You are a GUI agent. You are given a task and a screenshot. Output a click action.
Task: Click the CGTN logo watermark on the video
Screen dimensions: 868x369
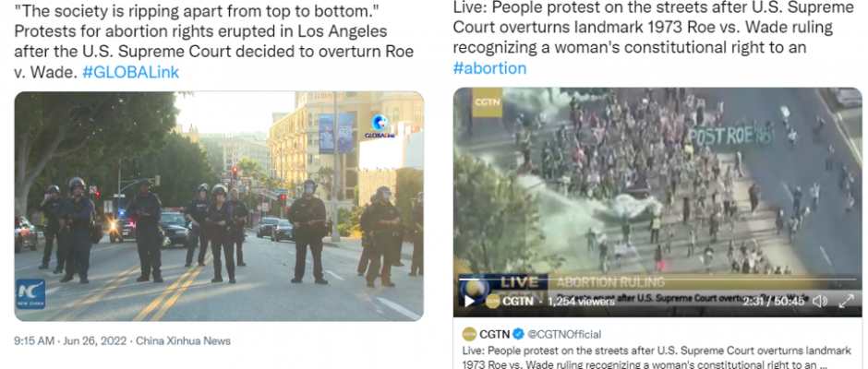488,101
